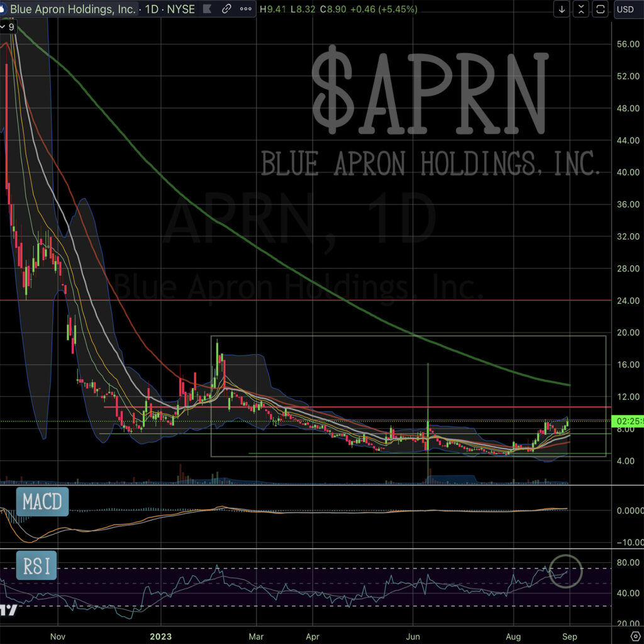Click the Nov label on the time axis
This screenshot has width=644, height=644.
pos(57,636)
